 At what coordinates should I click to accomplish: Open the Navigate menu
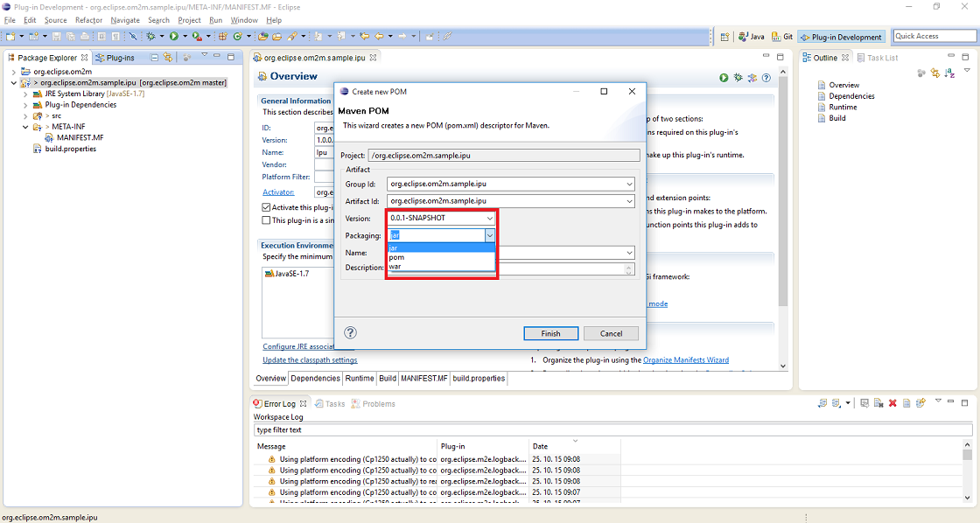coord(125,20)
